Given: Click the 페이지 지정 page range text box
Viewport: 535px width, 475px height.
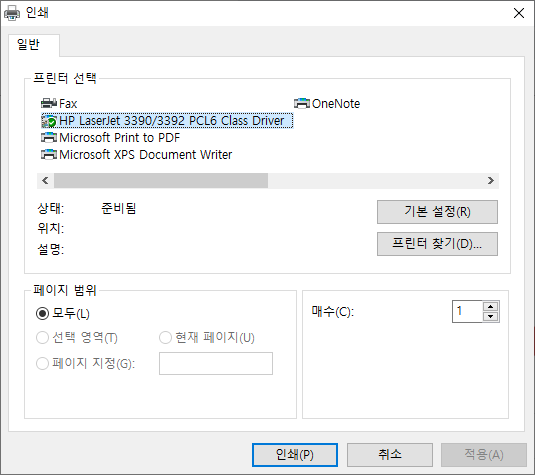Looking at the screenshot, I should pos(216,363).
